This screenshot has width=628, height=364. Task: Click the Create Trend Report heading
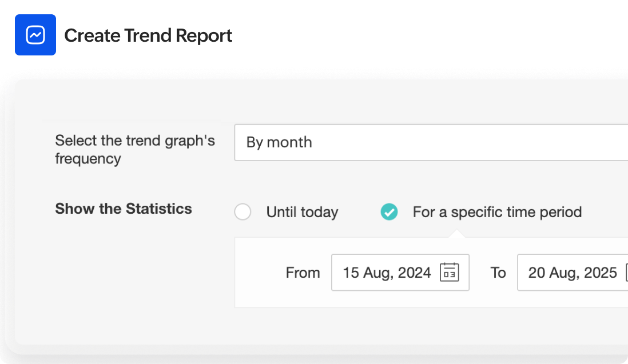(x=148, y=35)
